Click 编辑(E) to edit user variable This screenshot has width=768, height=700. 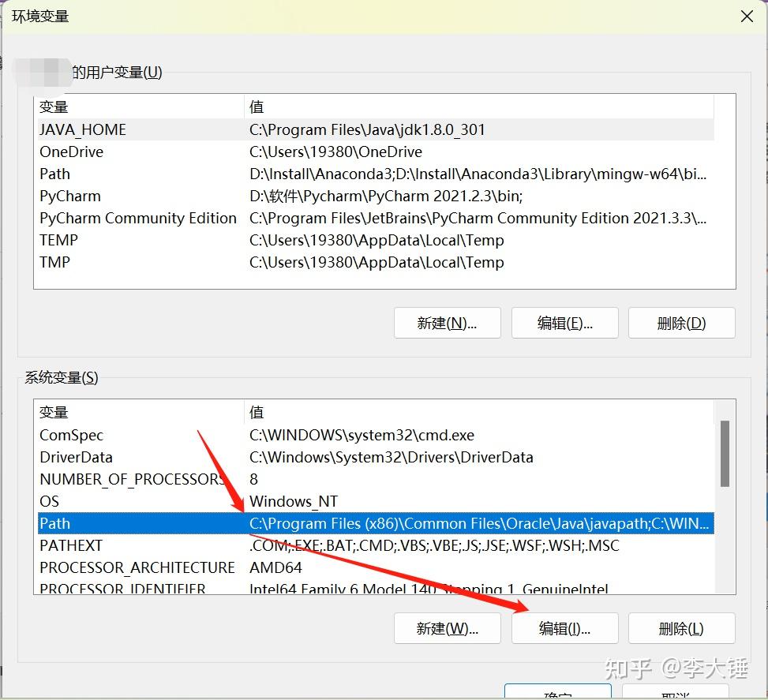click(564, 323)
